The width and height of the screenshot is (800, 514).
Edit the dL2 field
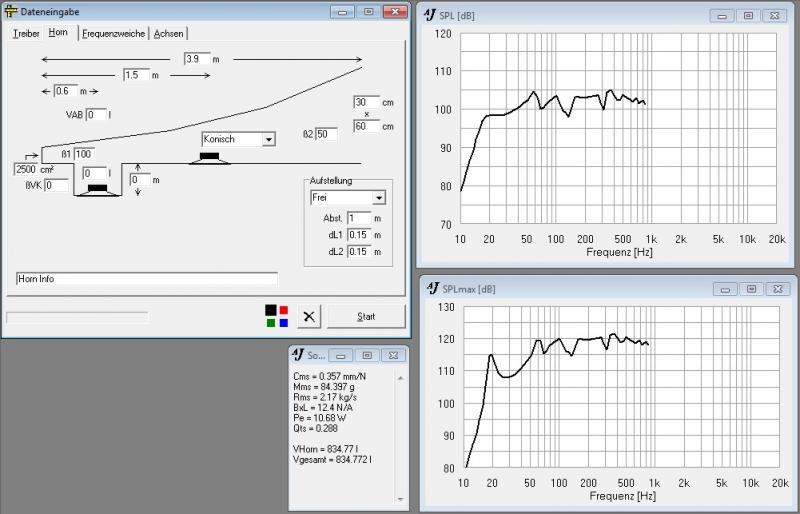coord(359,252)
